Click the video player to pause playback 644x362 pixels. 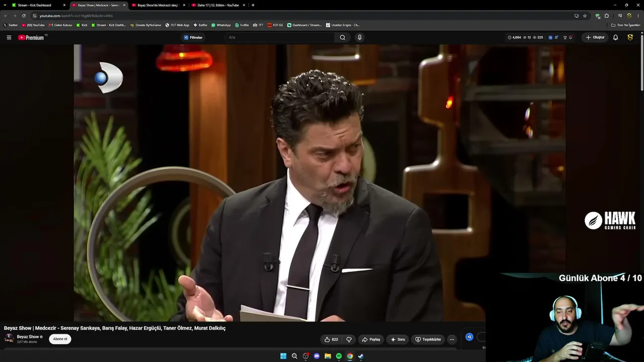(320, 183)
